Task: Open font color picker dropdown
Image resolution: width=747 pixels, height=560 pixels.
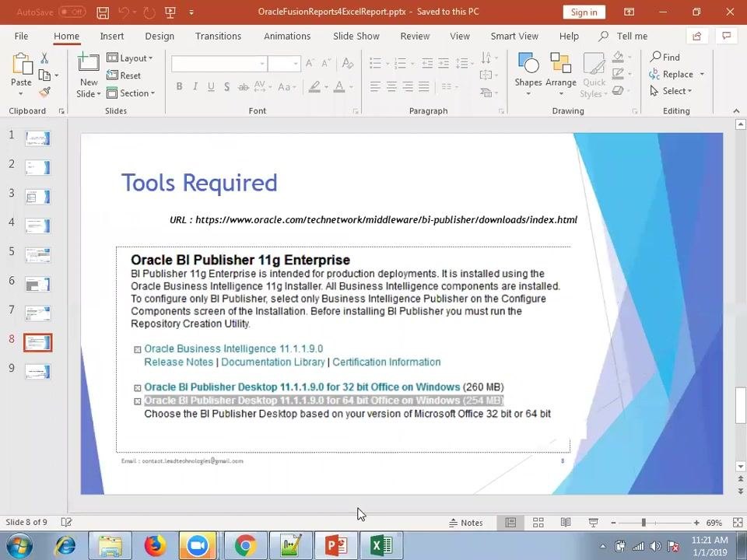Action: click(351, 86)
